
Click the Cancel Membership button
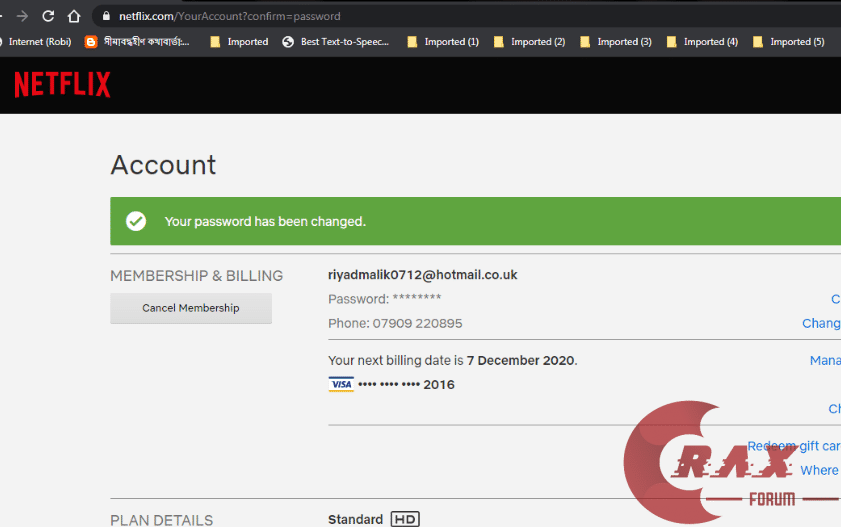[191, 308]
